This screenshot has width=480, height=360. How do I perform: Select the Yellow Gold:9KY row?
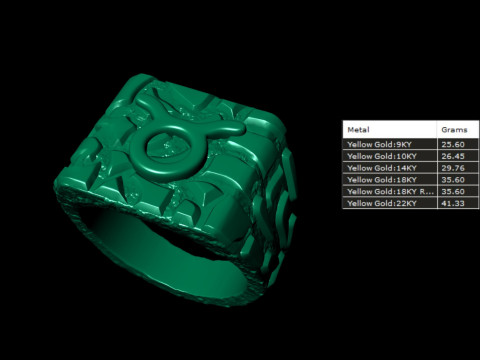click(x=411, y=144)
